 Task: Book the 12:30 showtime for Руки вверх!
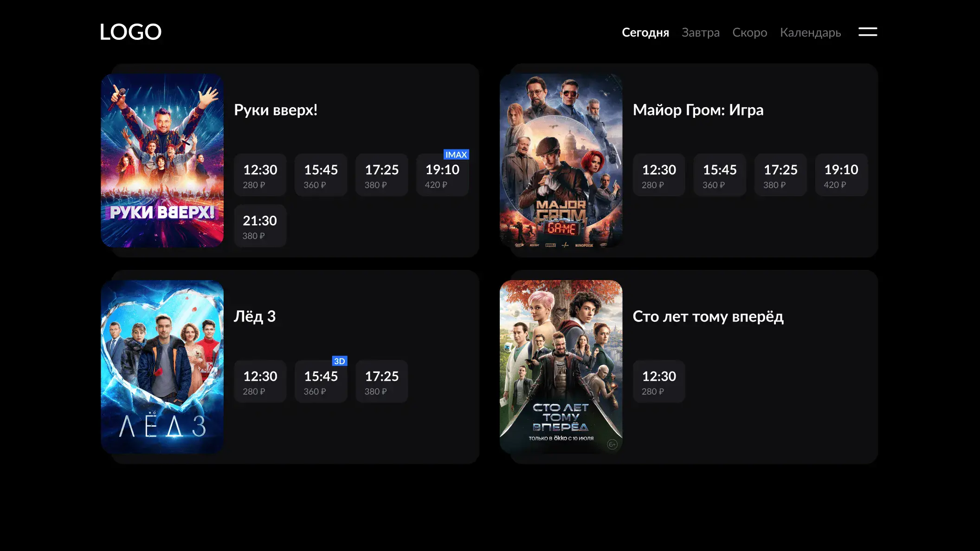pyautogui.click(x=260, y=175)
